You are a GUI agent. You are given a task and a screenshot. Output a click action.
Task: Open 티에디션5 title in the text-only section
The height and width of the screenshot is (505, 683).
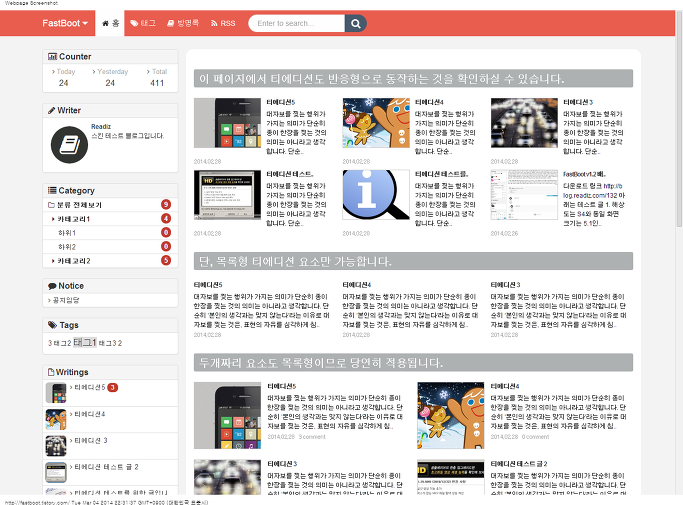208,285
